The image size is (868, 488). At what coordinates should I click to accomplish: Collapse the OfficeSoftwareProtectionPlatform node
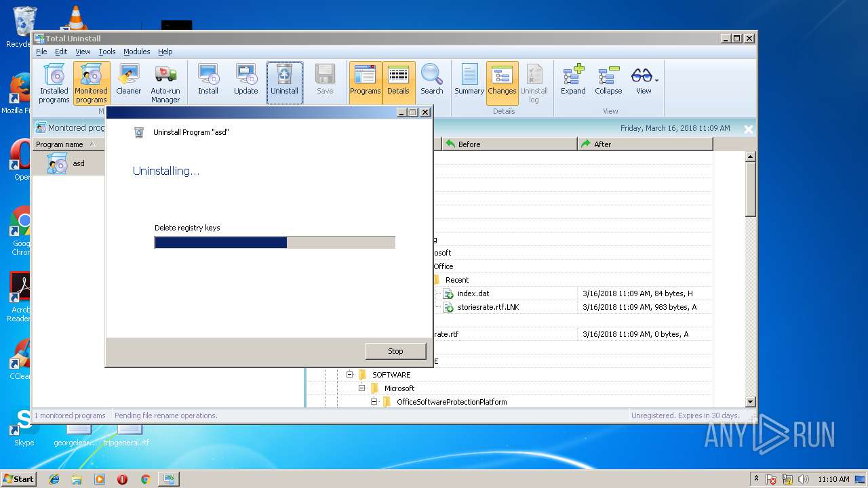click(x=374, y=401)
